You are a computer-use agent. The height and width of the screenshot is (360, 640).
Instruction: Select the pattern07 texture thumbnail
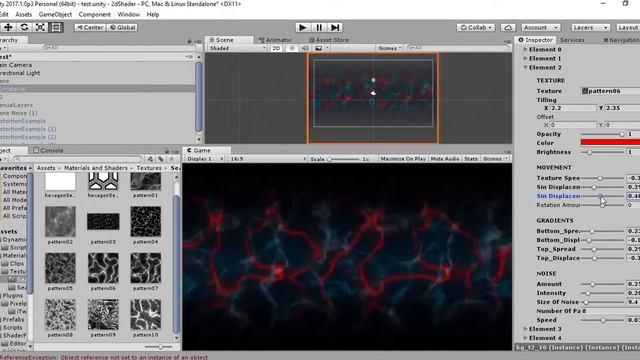pos(146,268)
